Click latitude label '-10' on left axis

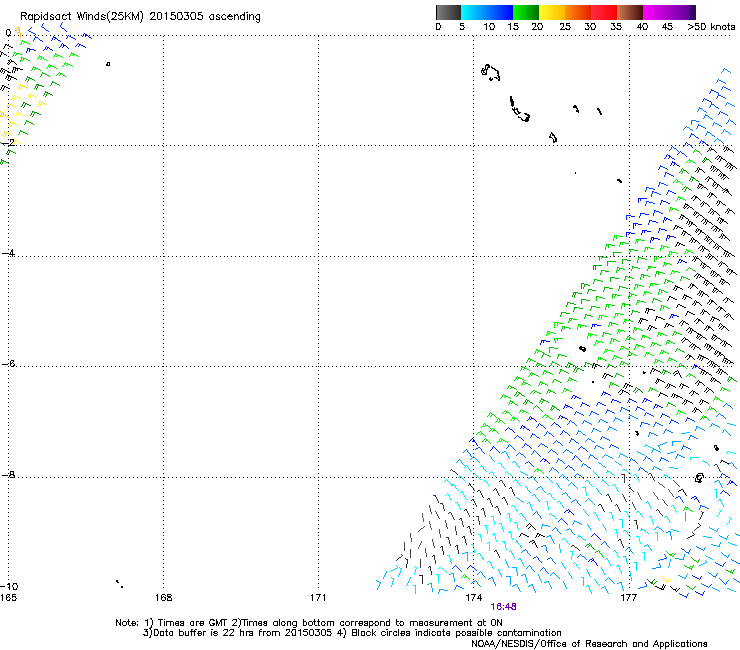click(x=9, y=586)
